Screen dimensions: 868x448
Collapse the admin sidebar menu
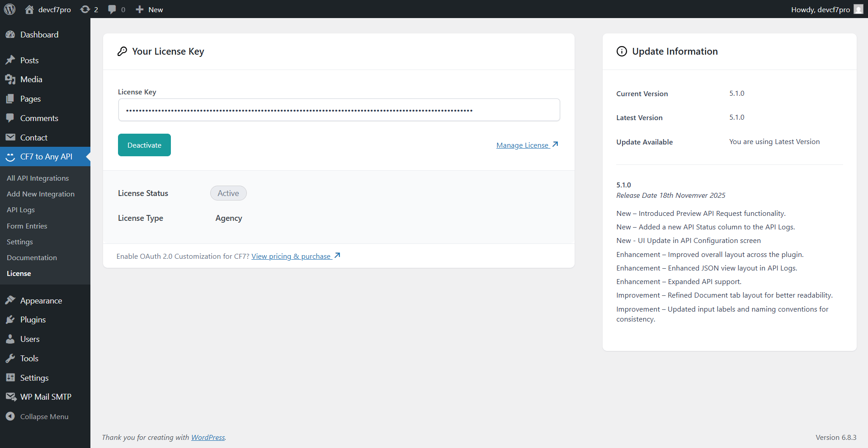tap(44, 416)
